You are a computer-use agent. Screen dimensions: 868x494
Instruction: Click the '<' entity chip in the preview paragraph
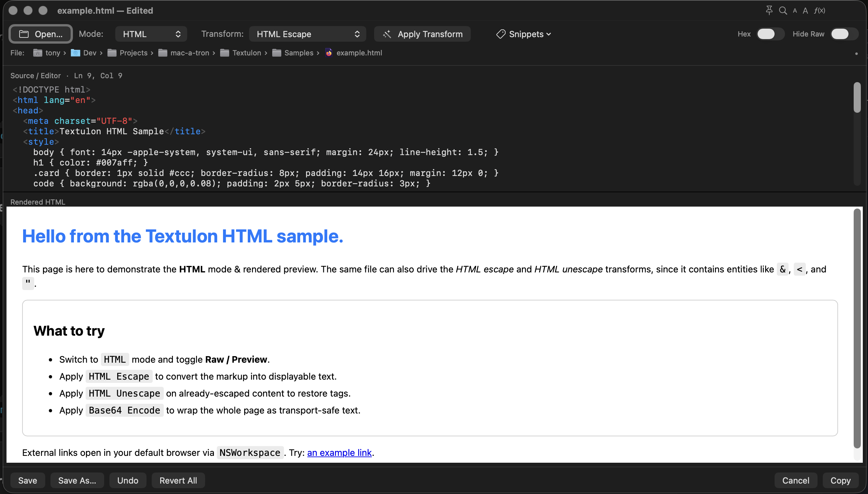pos(800,269)
